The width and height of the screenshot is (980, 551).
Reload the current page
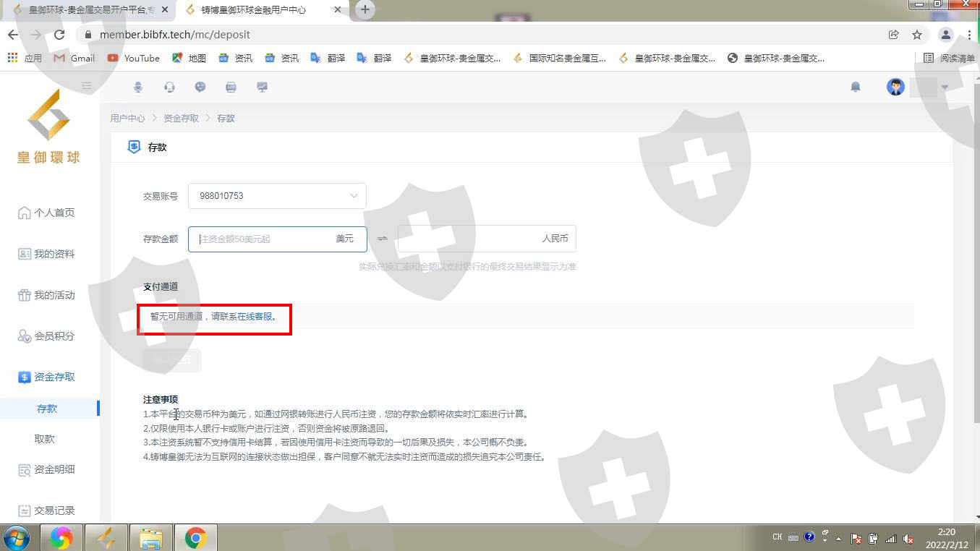point(59,35)
